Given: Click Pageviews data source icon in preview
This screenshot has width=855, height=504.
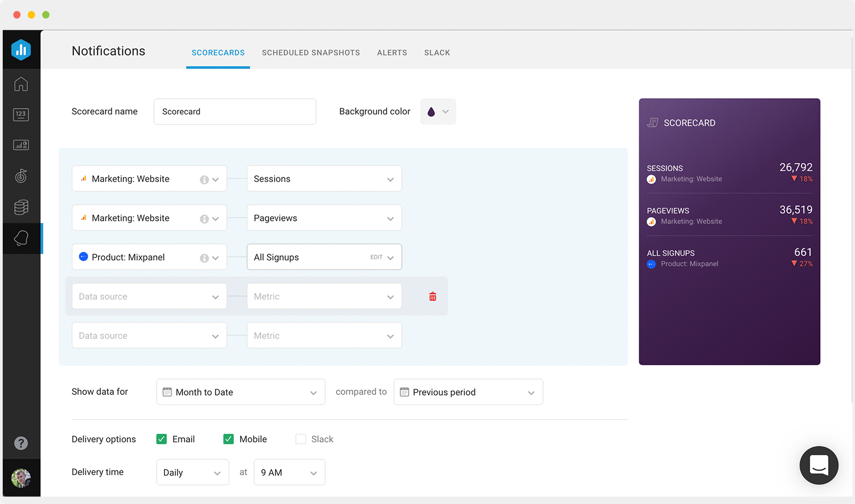Looking at the screenshot, I should (x=651, y=222).
